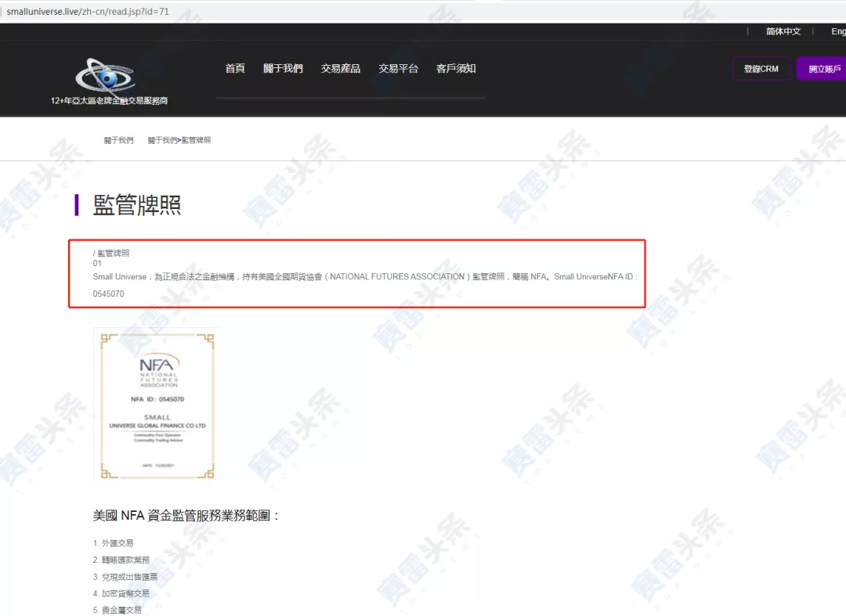Open the 首頁 home menu item

click(x=235, y=68)
